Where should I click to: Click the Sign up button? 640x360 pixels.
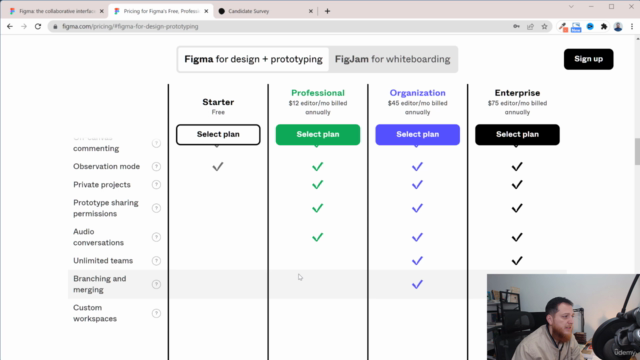tap(589, 59)
